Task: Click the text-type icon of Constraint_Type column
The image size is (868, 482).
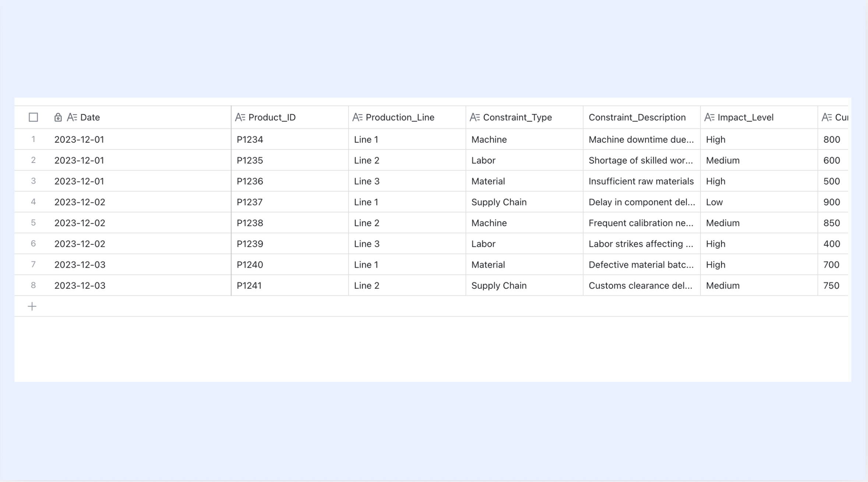Action: [475, 117]
